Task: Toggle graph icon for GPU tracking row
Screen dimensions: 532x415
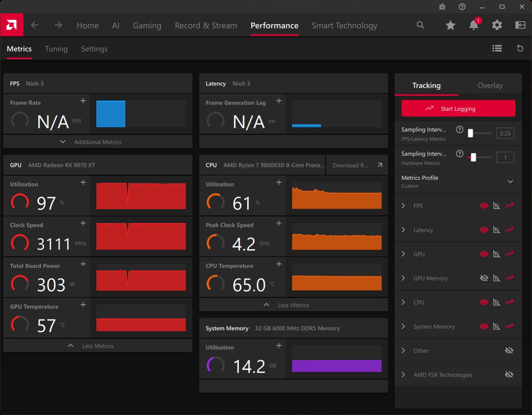Action: (497, 254)
